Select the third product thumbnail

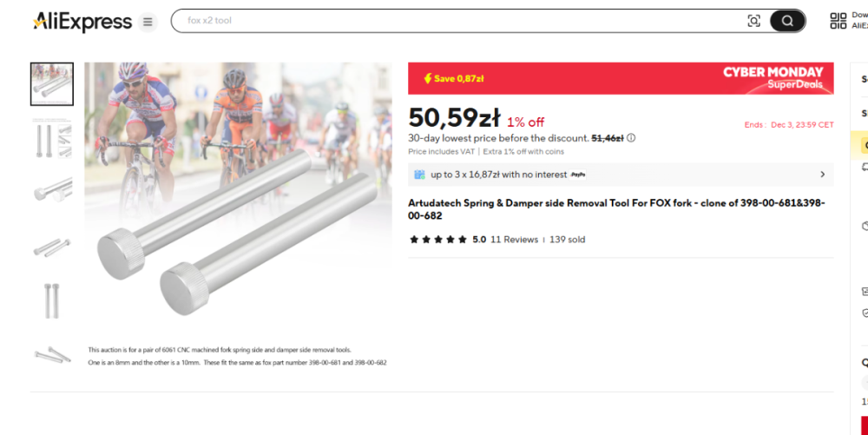tap(52, 190)
